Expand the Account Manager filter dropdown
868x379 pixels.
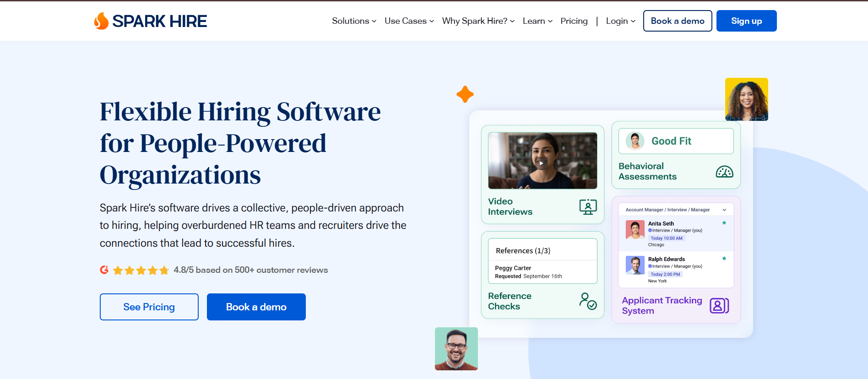(x=724, y=210)
